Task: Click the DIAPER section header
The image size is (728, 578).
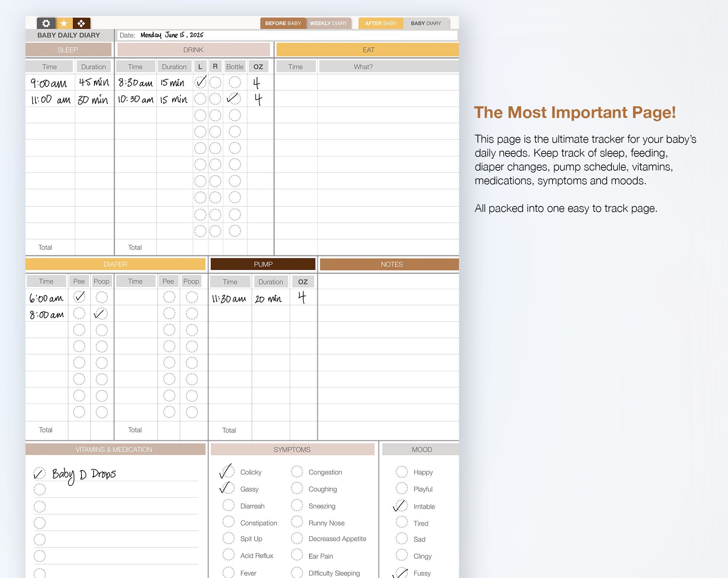Action: click(115, 264)
